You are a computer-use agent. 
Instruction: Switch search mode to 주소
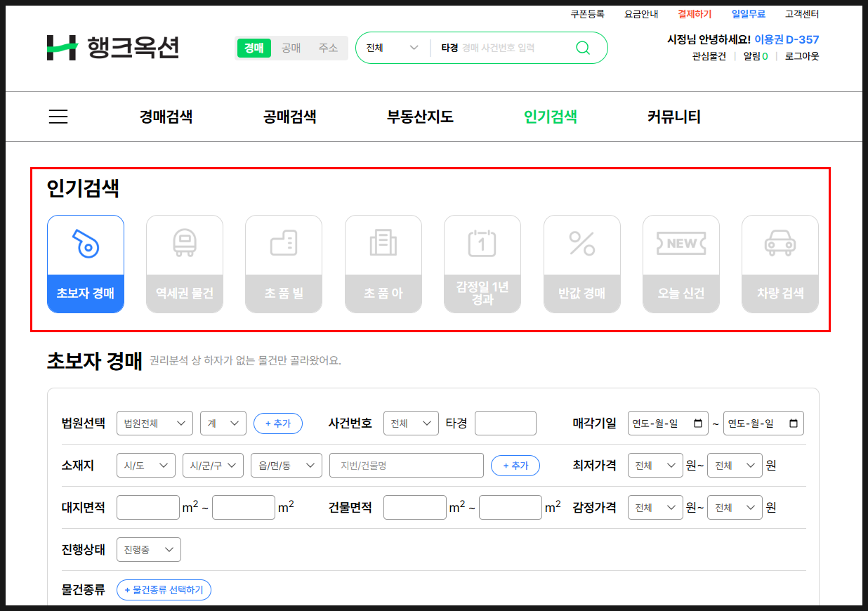pos(327,48)
